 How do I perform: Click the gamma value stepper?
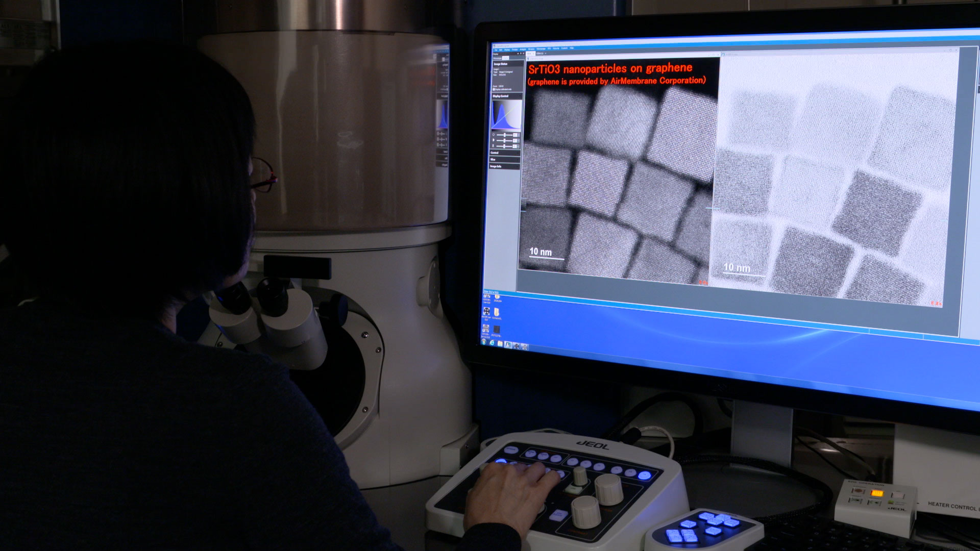coord(518,146)
